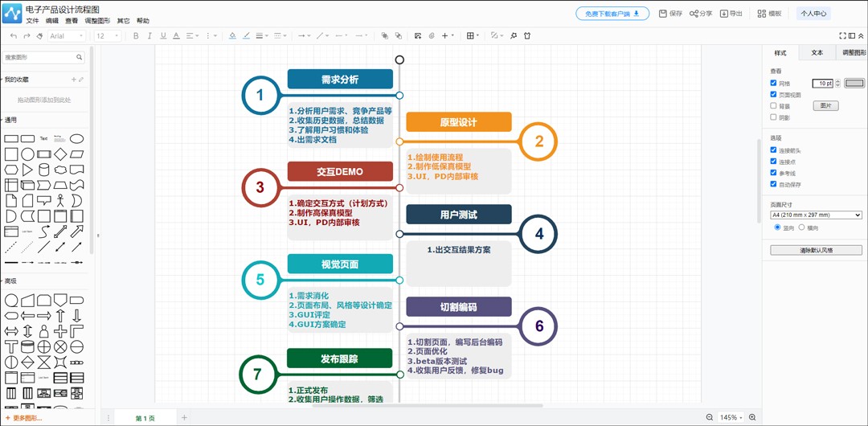
Task: Select the diamond shape in 通用
Action: click(x=60, y=154)
